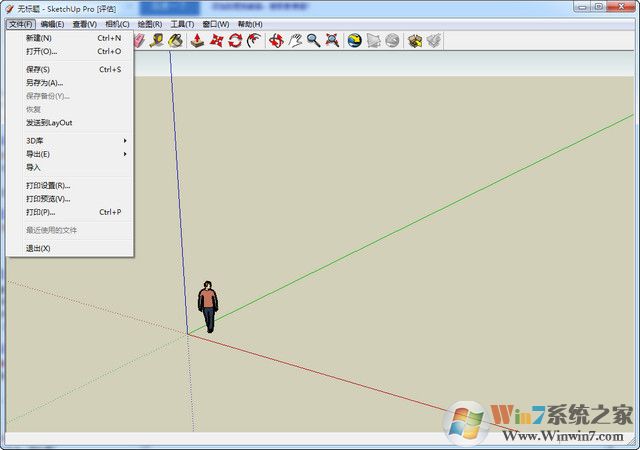Click the Add Location globe icon
640x450 pixels.
pyautogui.click(x=355, y=40)
